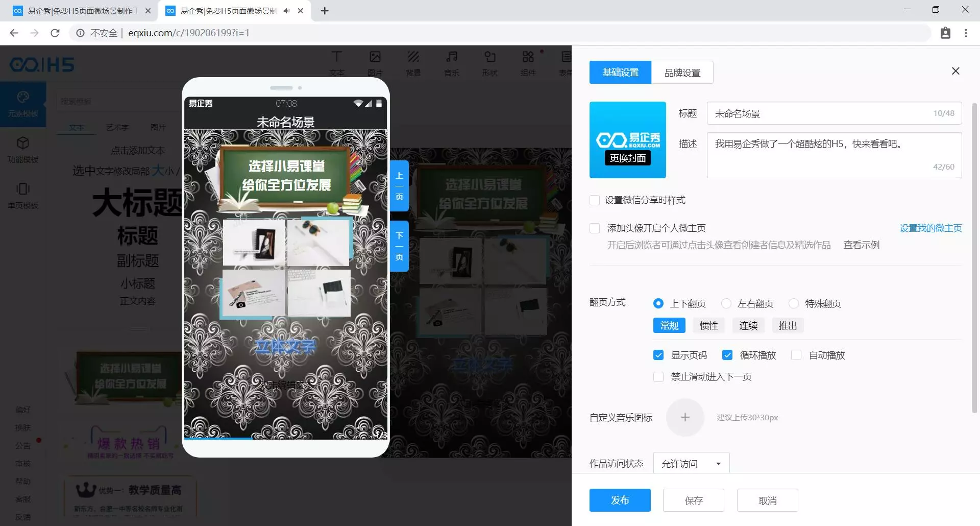980x526 pixels.
Task: Open 公告 in left sidebar
Action: [23, 445]
